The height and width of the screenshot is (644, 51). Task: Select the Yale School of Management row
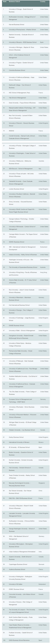(x=25, y=98)
